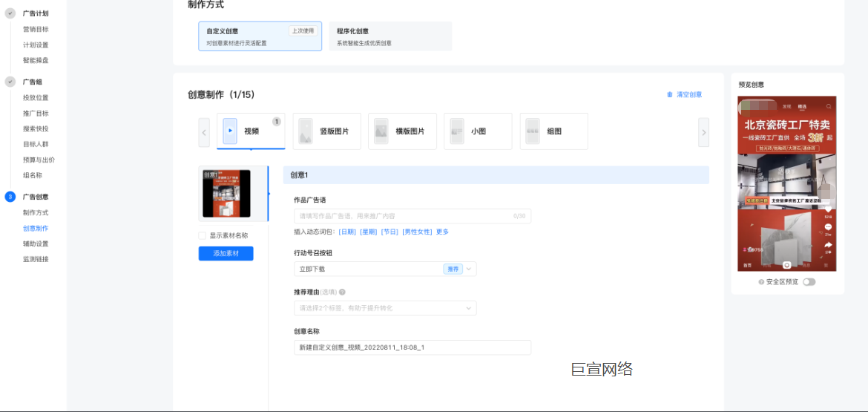
Task: Go to 组名称 in the sidebar
Action: pos(32,175)
